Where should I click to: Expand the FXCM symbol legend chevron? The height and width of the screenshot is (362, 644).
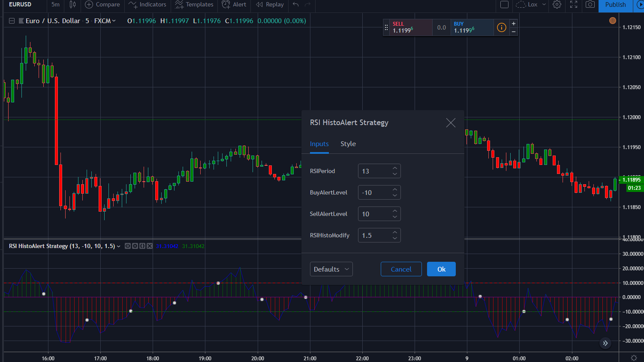[114, 21]
